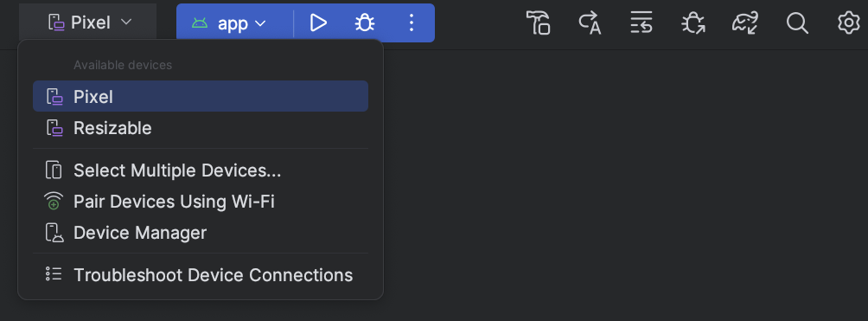Sync project with Gradle files icon
The width and height of the screenshot is (868, 321).
click(744, 22)
